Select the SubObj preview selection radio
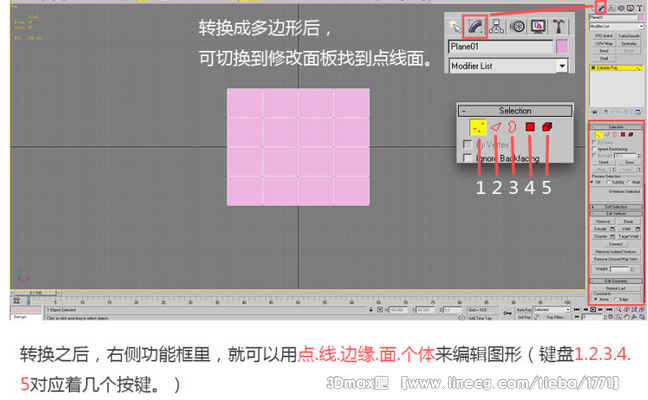 (x=608, y=182)
